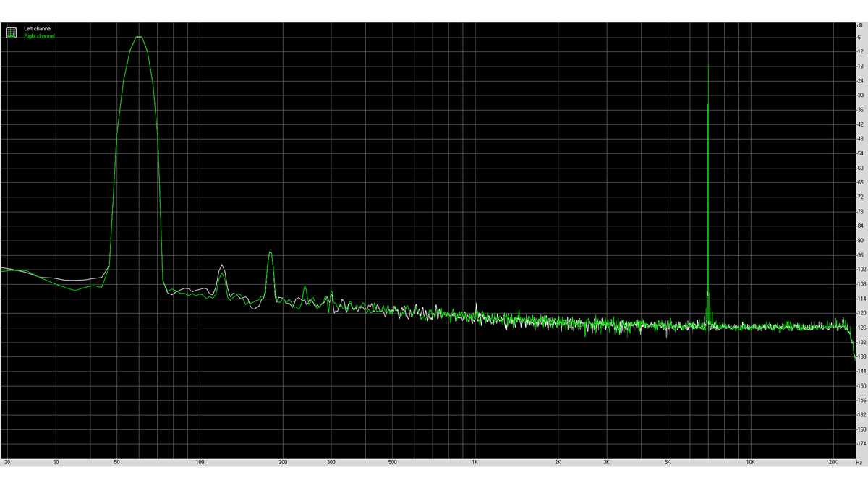
Task: Click the 100 frequency axis label
Action: click(199, 461)
